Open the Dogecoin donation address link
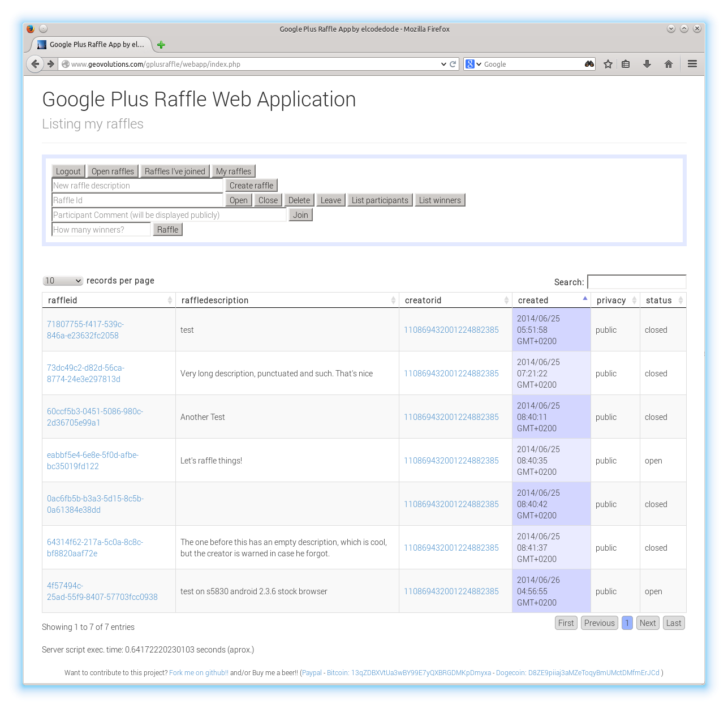The image size is (728, 708). tap(578, 672)
